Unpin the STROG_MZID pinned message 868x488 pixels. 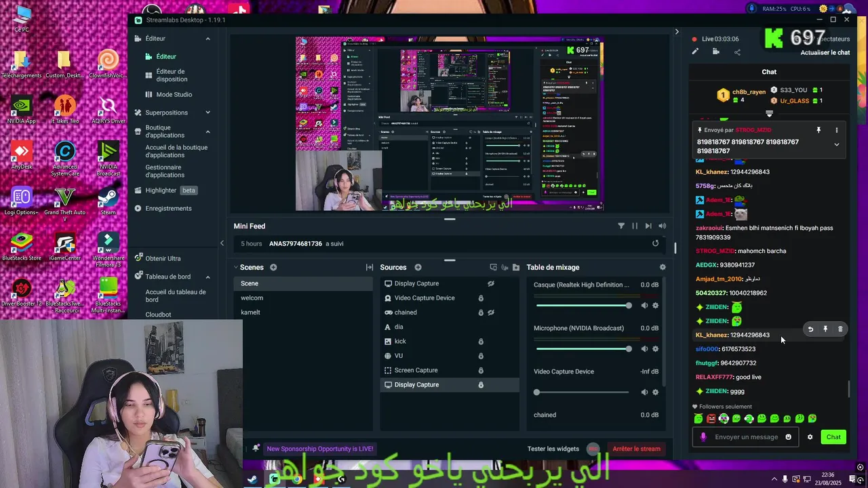point(818,130)
